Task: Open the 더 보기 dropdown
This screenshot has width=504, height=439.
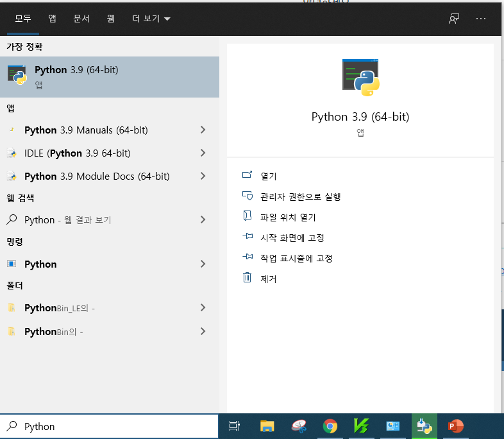Action: pos(151,19)
